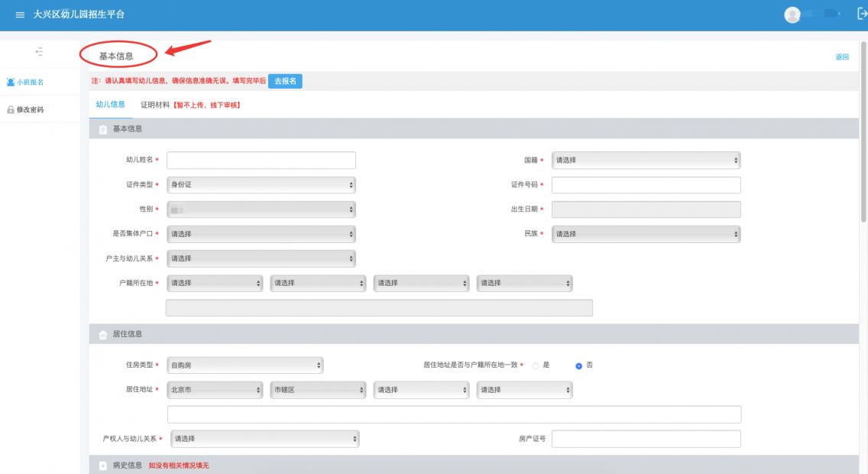Open the hamburger menu icon

(x=20, y=15)
